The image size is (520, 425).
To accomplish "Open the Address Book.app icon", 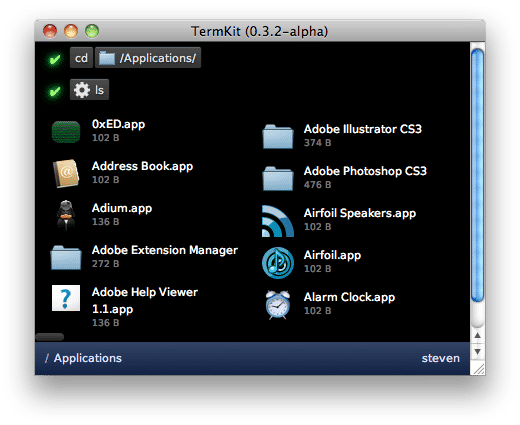I will [x=66, y=173].
